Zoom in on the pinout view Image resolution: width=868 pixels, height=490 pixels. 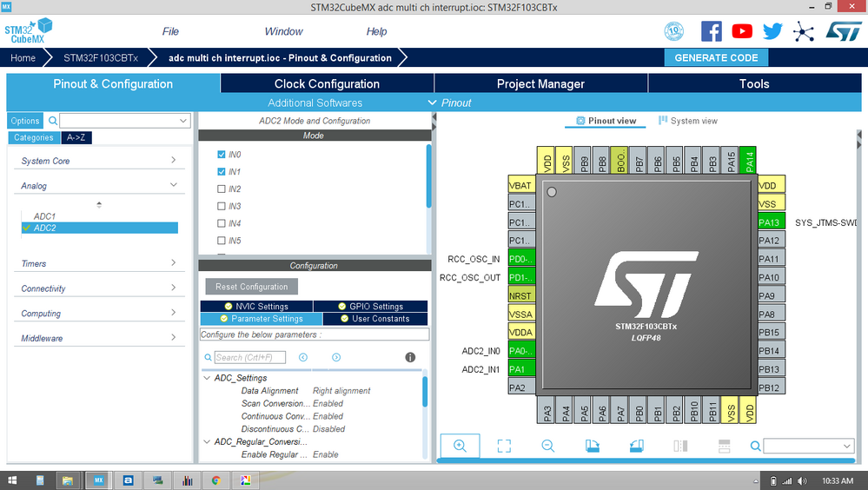460,446
